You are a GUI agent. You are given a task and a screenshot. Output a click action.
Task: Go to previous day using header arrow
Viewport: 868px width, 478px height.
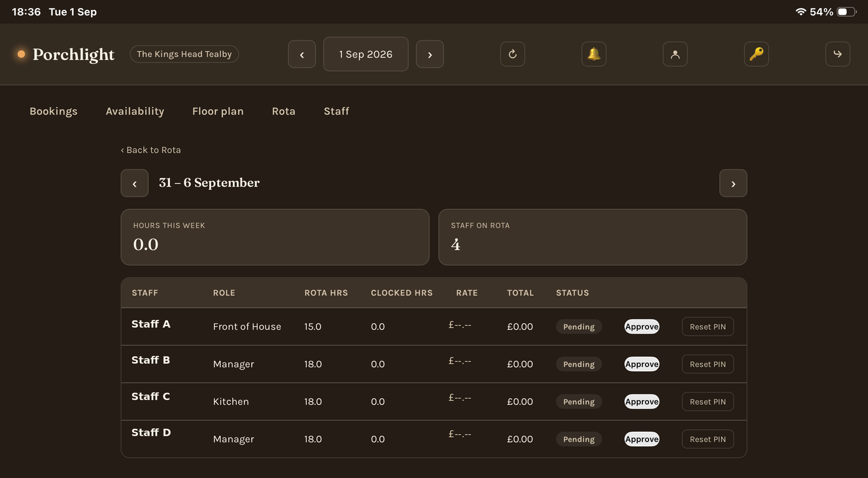[x=302, y=55]
